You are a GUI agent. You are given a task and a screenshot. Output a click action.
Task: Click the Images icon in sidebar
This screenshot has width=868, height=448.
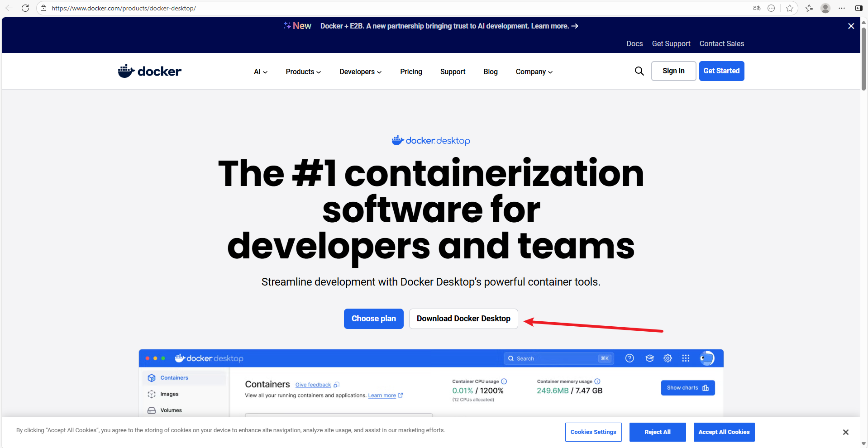[x=152, y=394]
